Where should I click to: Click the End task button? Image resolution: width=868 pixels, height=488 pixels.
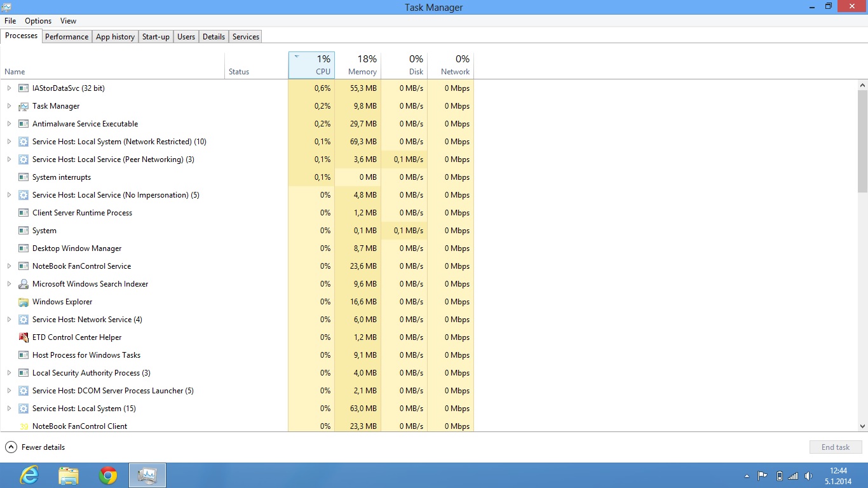click(x=836, y=447)
